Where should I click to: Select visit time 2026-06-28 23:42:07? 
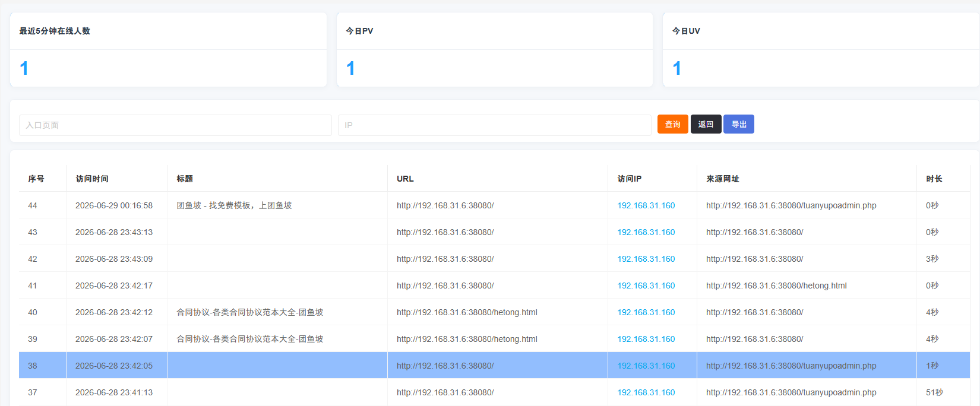pyautogui.click(x=114, y=339)
